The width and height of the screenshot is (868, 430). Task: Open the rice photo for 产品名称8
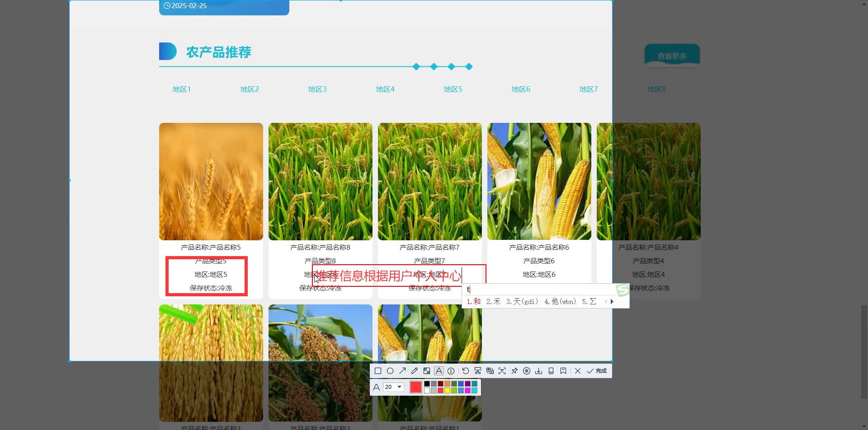[x=321, y=182]
